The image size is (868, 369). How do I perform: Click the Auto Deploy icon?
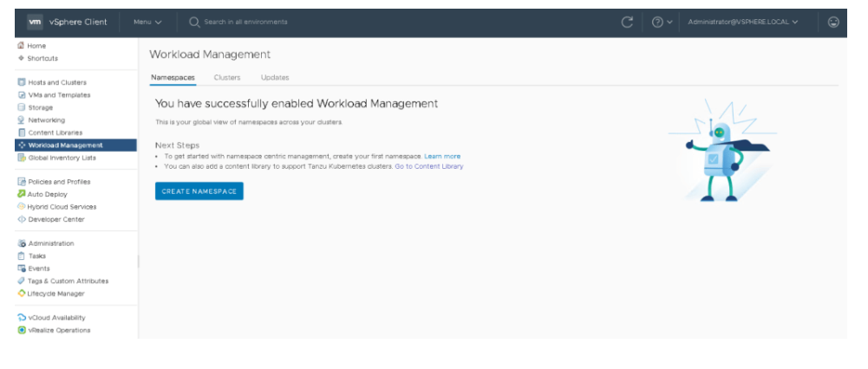(x=22, y=194)
